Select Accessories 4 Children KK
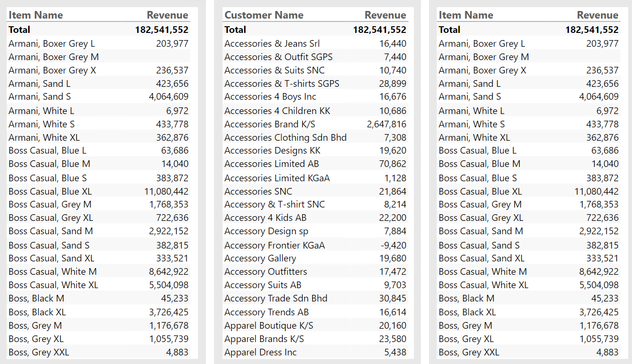 coord(277,111)
